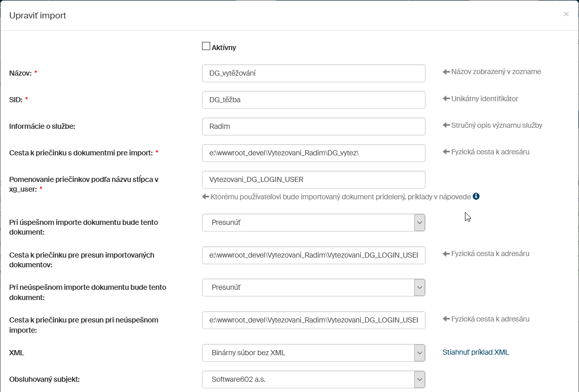Screen dimensions: 579x392
Task: Click the import folder path field
Action: click(x=314, y=153)
